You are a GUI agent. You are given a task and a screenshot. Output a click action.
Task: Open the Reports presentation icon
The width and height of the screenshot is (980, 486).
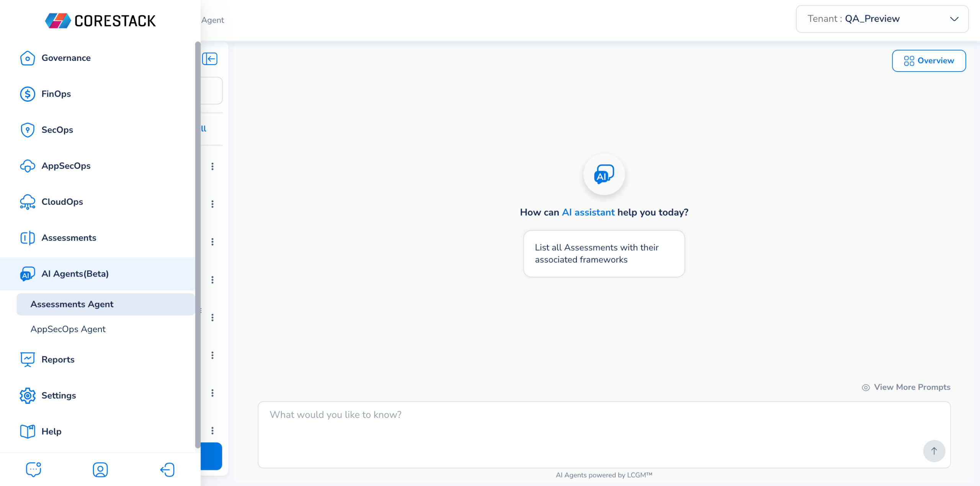pyautogui.click(x=28, y=360)
